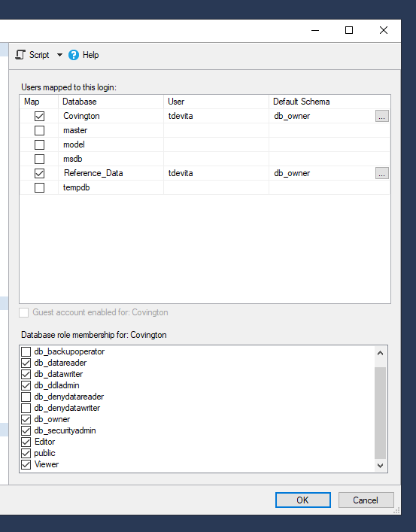Viewport: 416px width, 532px height.
Task: Maximize the login properties window
Action: pos(349,30)
